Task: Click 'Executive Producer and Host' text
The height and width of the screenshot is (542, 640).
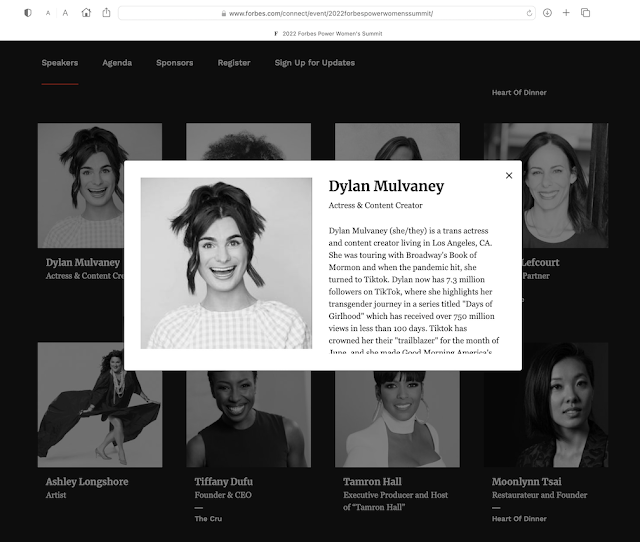Action: pos(396,495)
